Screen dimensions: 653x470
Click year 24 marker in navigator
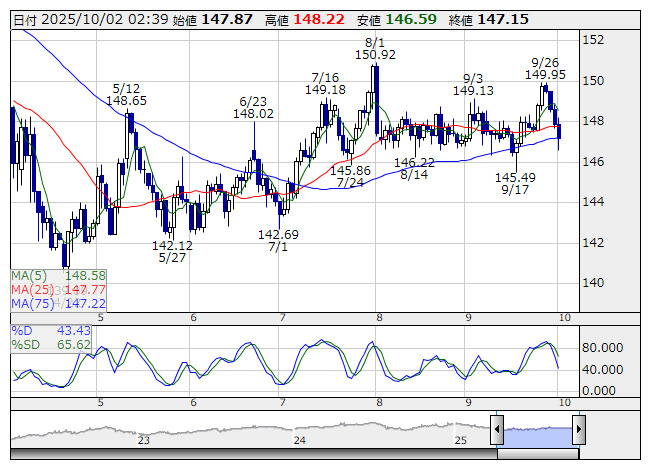click(x=299, y=440)
